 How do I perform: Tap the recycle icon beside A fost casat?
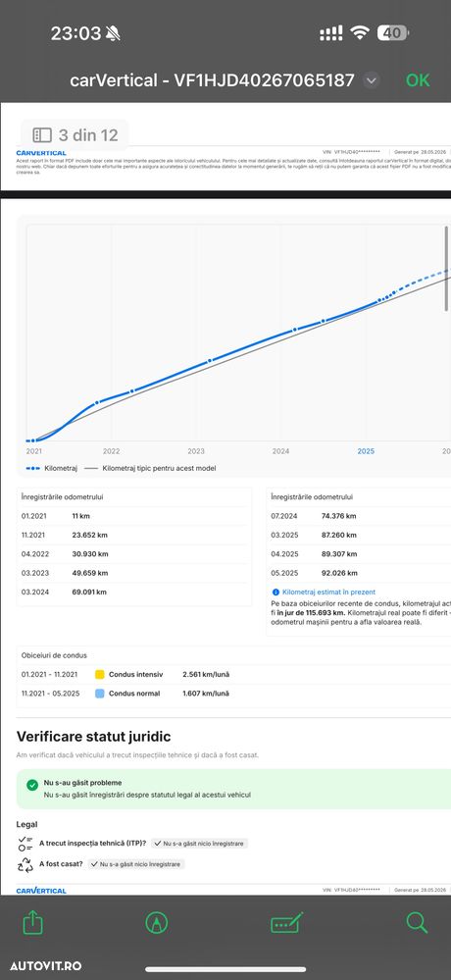(x=25, y=864)
